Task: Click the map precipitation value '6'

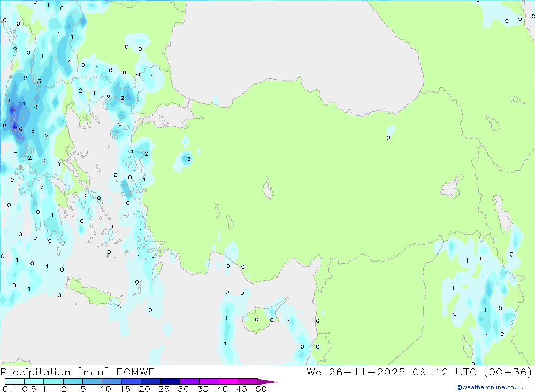Action: [x=33, y=133]
